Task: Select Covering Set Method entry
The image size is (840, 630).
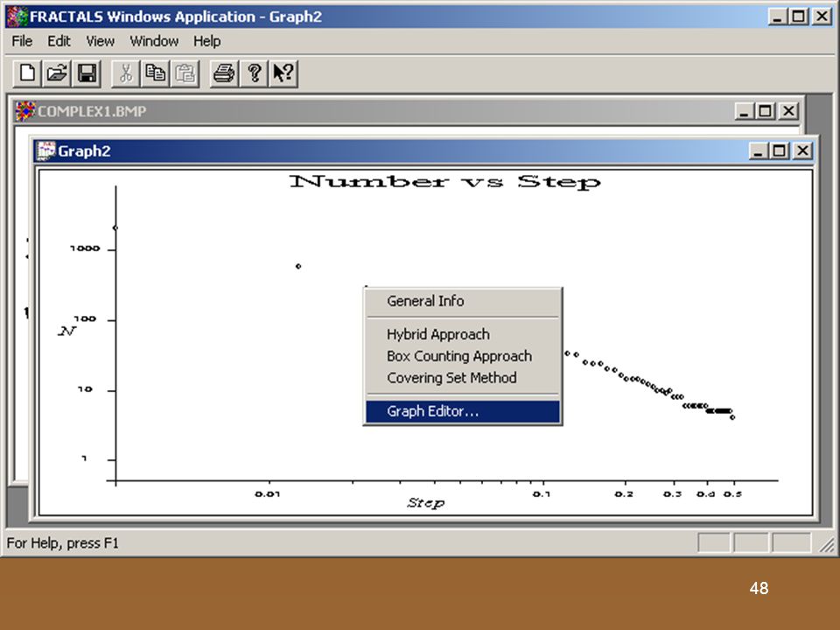Action: (463, 378)
